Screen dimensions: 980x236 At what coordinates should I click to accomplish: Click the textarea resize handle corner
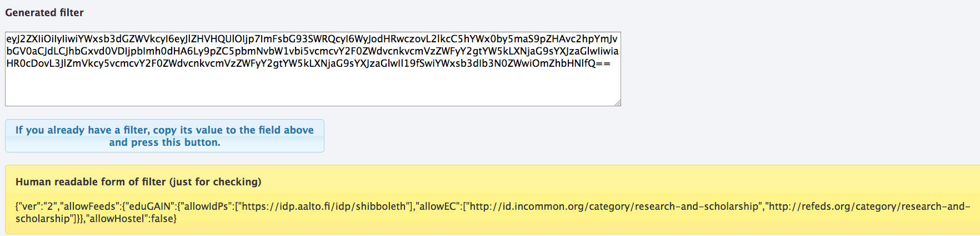point(617,102)
